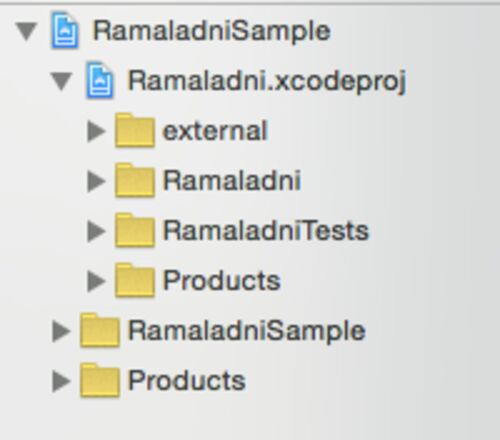The height and width of the screenshot is (440, 500).
Task: Select the external label in navigator
Action: point(215,131)
